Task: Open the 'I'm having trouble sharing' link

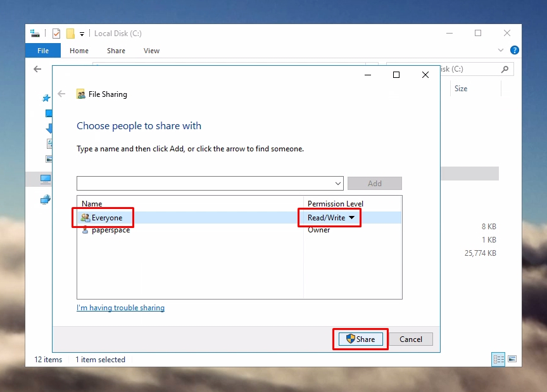Action: point(120,308)
